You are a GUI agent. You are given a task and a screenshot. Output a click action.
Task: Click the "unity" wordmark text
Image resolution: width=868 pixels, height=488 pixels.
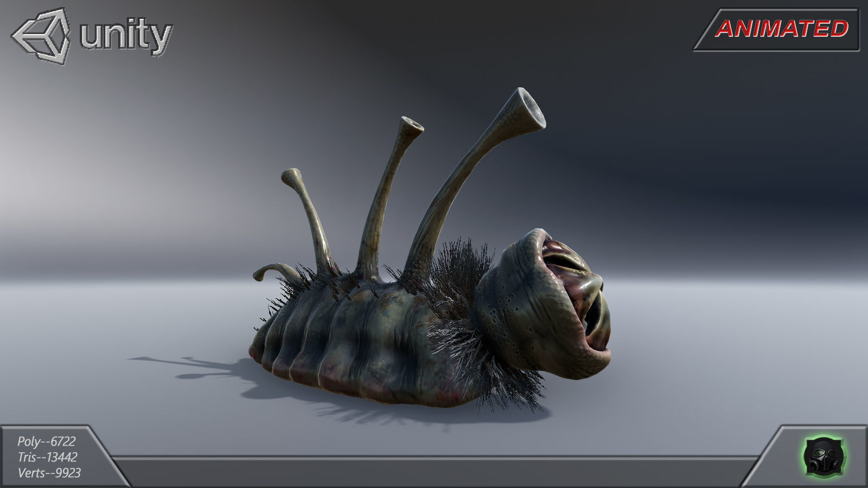pyautogui.click(x=126, y=36)
